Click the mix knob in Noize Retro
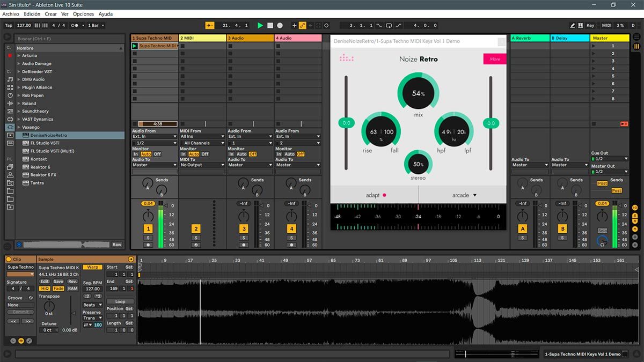This screenshot has width=644, height=362. click(x=418, y=93)
